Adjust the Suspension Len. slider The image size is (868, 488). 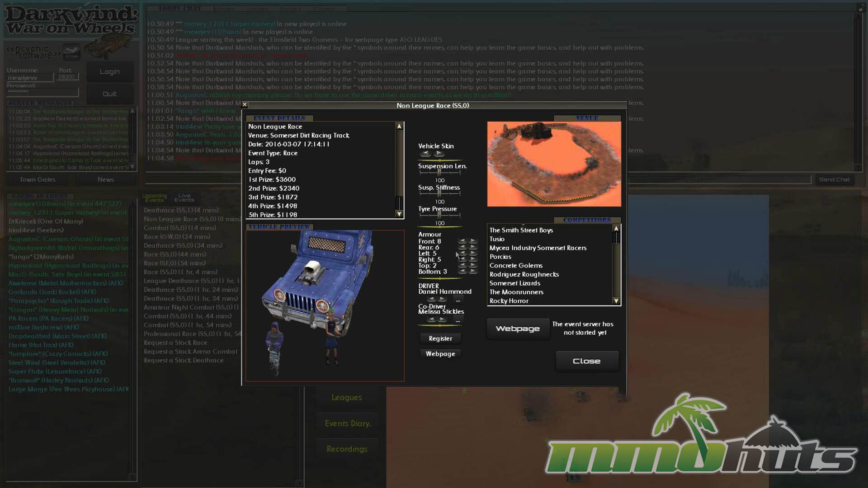pos(439,172)
